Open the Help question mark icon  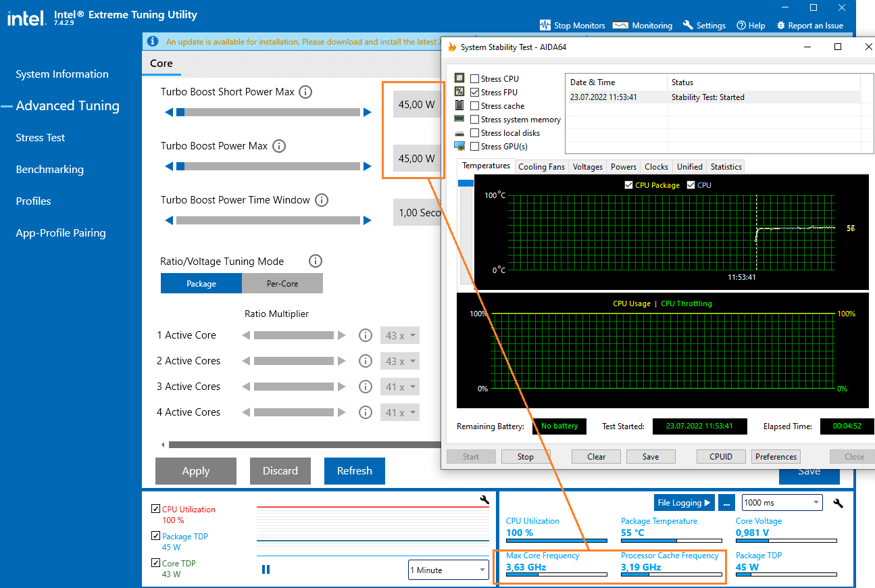741,25
